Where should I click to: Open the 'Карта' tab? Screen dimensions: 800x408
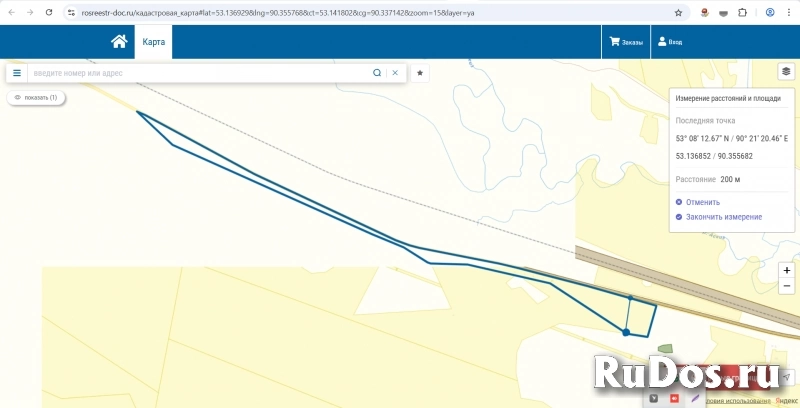154,42
